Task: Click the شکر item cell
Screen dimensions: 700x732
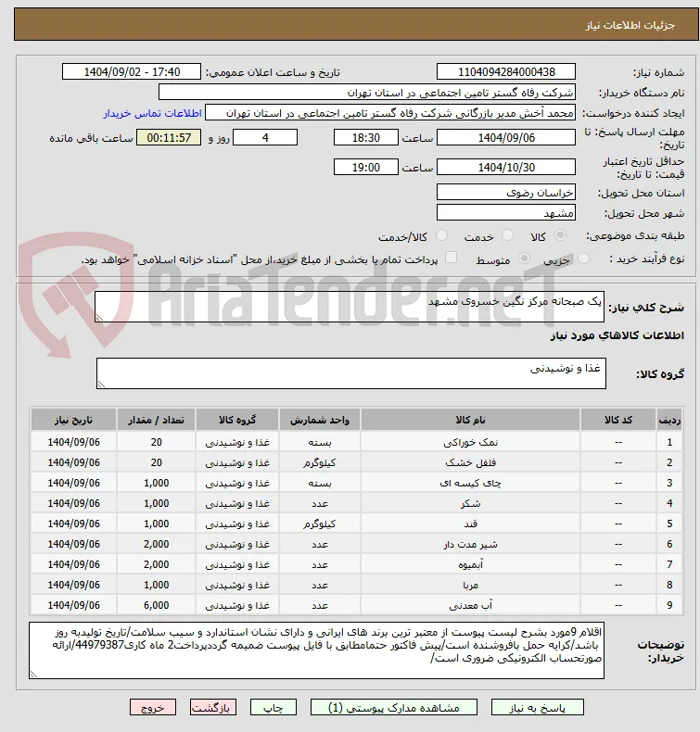Action: pos(470,503)
